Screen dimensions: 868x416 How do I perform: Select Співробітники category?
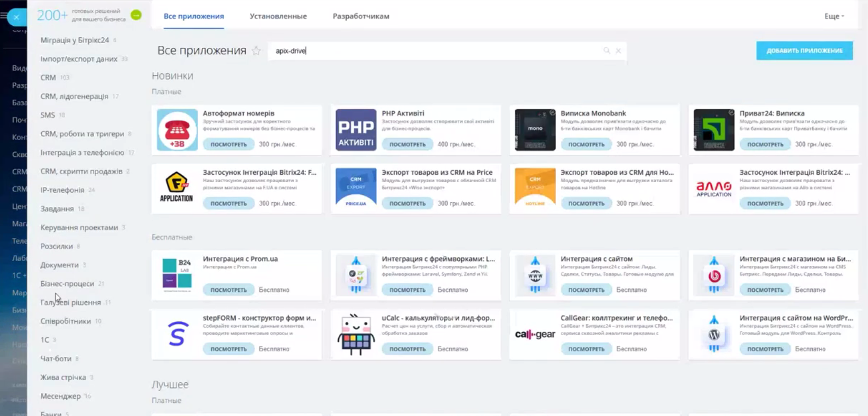pyautogui.click(x=66, y=321)
